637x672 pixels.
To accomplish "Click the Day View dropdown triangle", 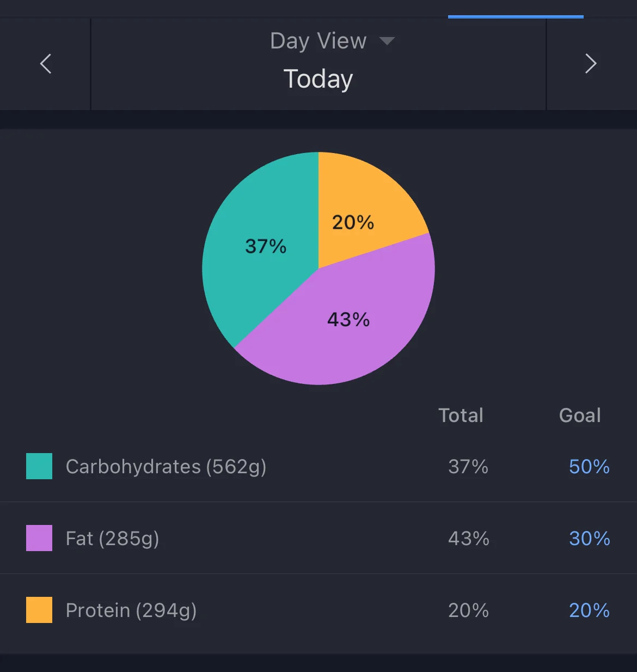I will click(x=387, y=41).
